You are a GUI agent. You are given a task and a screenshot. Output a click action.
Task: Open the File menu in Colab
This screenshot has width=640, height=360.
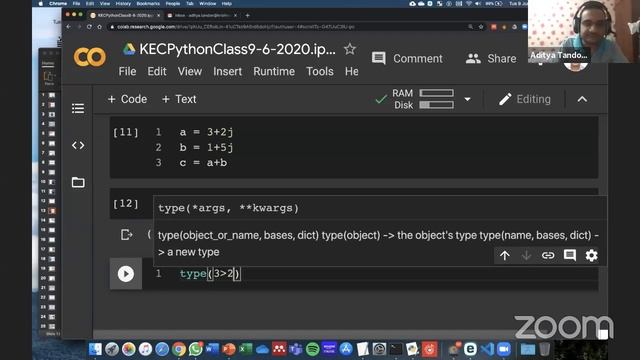tap(127, 71)
